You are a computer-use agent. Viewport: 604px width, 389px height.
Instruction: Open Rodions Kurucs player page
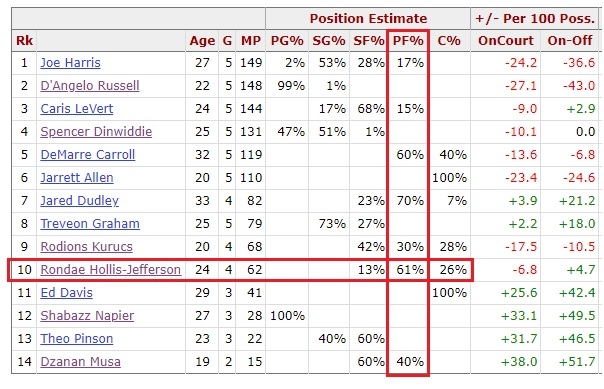coord(86,246)
